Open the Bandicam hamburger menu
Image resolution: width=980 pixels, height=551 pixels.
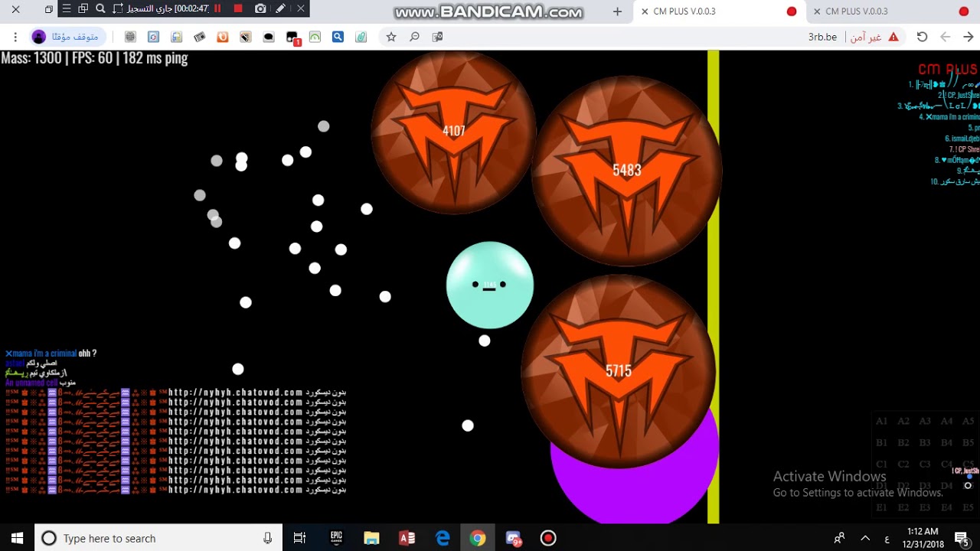67,9
